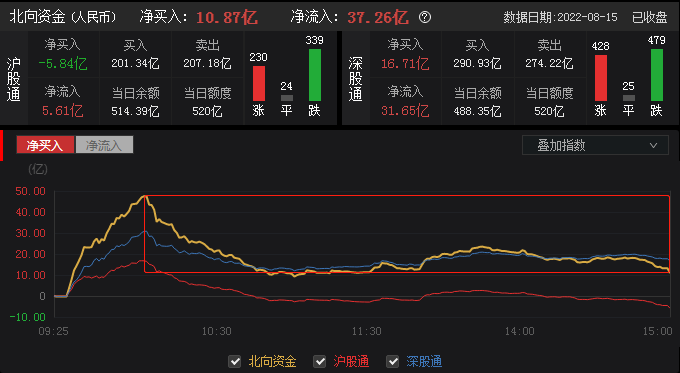Click the 已收盘 status label
680x373 pixels.
[x=649, y=17]
